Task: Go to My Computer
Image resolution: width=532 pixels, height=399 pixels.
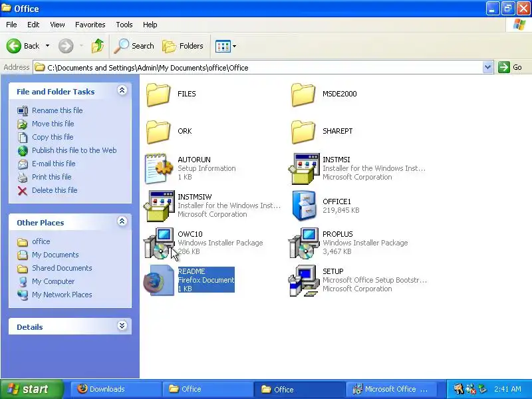Action: [x=53, y=281]
